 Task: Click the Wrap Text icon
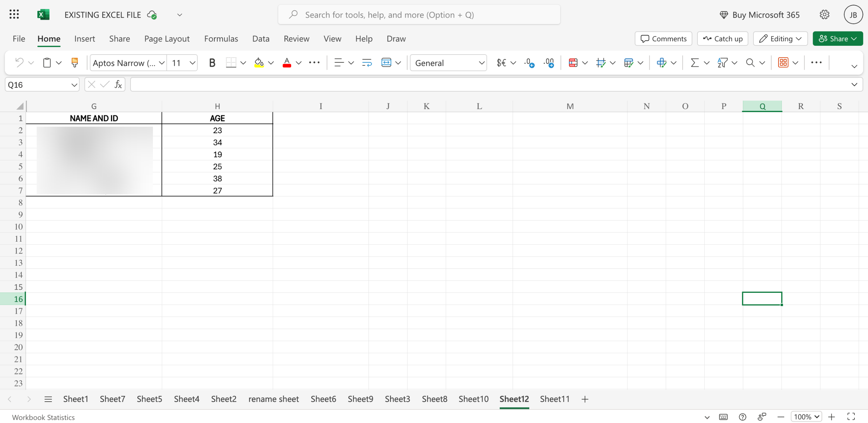[367, 63]
